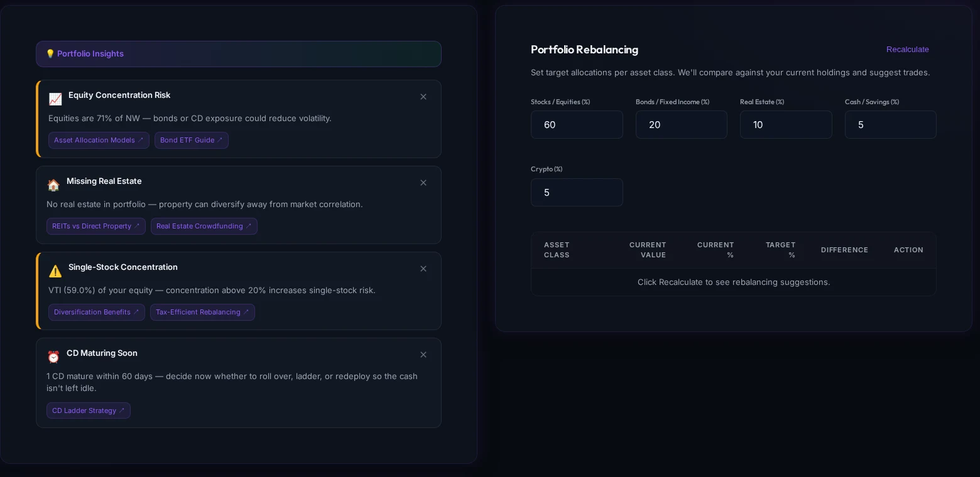
Task: Click the 'Click Recalculate to see rebalancing suggestions' message
Action: (734, 282)
